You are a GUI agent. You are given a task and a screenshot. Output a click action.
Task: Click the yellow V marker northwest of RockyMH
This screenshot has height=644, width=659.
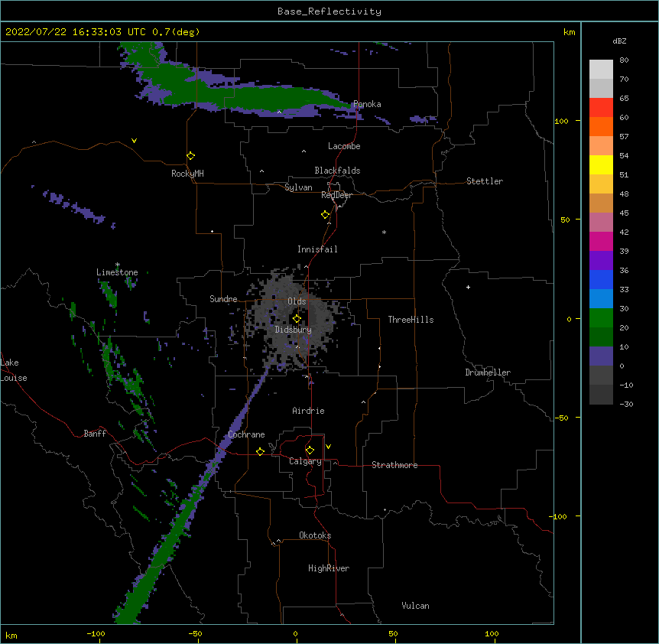pyautogui.click(x=134, y=141)
